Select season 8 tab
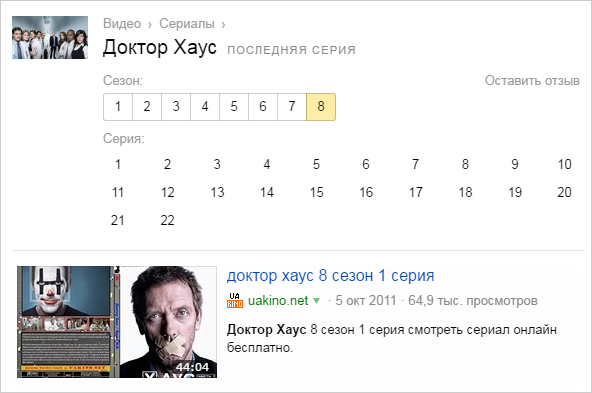The width and height of the screenshot is (592, 393). (x=321, y=107)
